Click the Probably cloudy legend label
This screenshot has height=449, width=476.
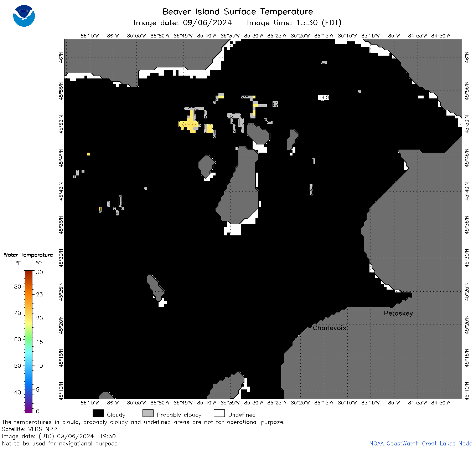[179, 415]
